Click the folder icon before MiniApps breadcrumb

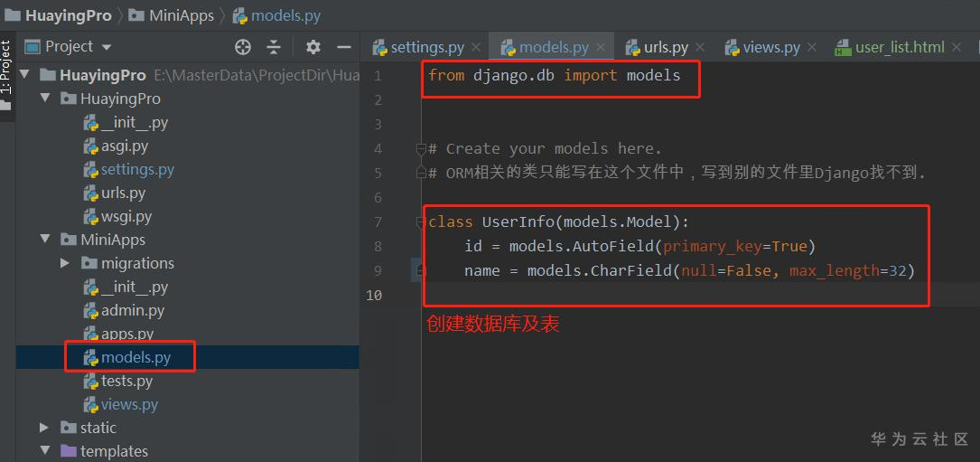click(x=136, y=15)
